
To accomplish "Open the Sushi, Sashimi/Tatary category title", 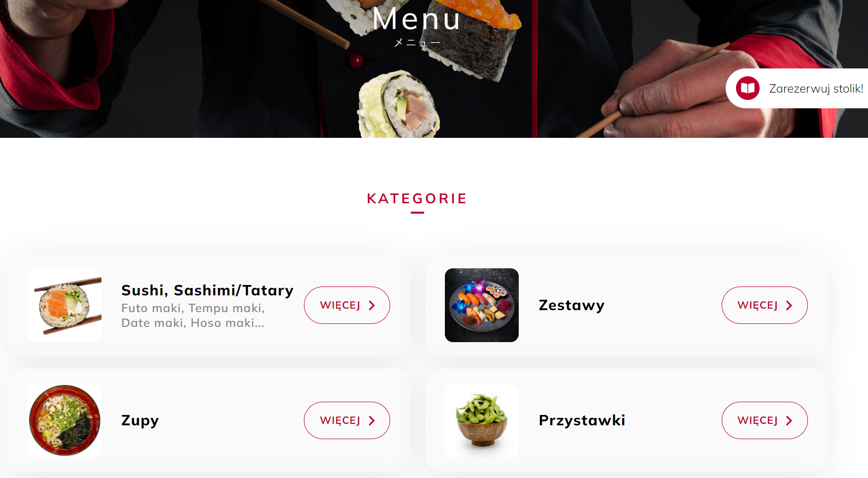I will [207, 290].
